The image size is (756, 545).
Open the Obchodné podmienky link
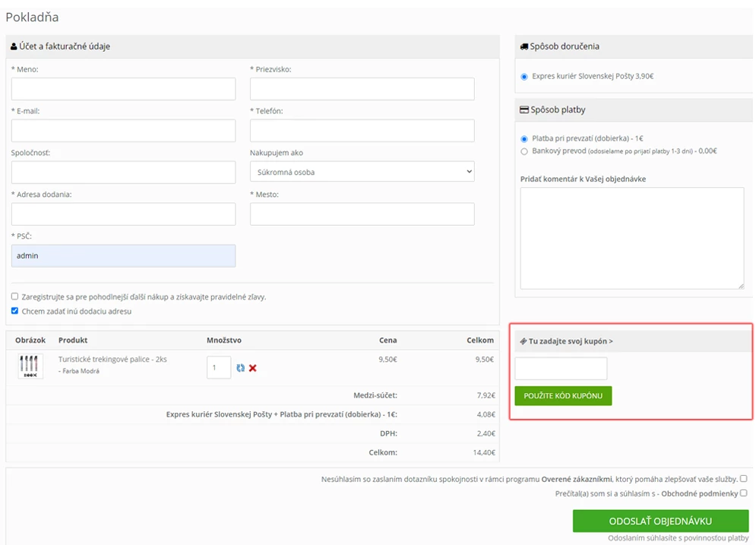tap(699, 493)
